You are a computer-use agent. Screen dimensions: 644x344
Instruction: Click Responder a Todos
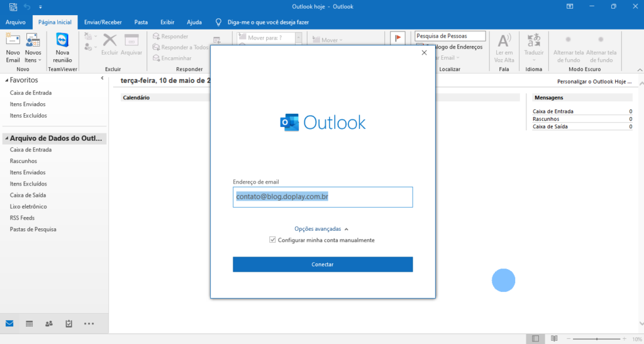(x=180, y=47)
